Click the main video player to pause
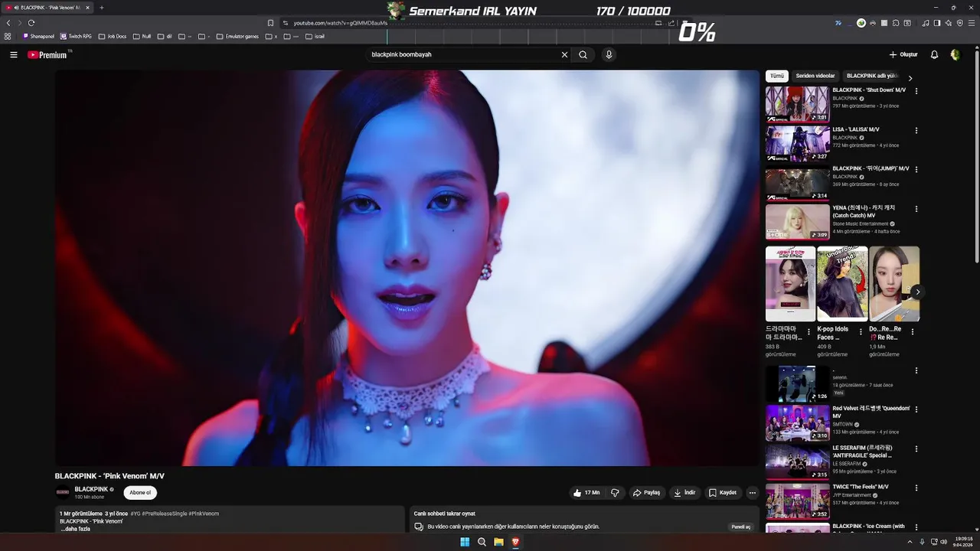Image resolution: width=980 pixels, height=551 pixels. [407, 268]
